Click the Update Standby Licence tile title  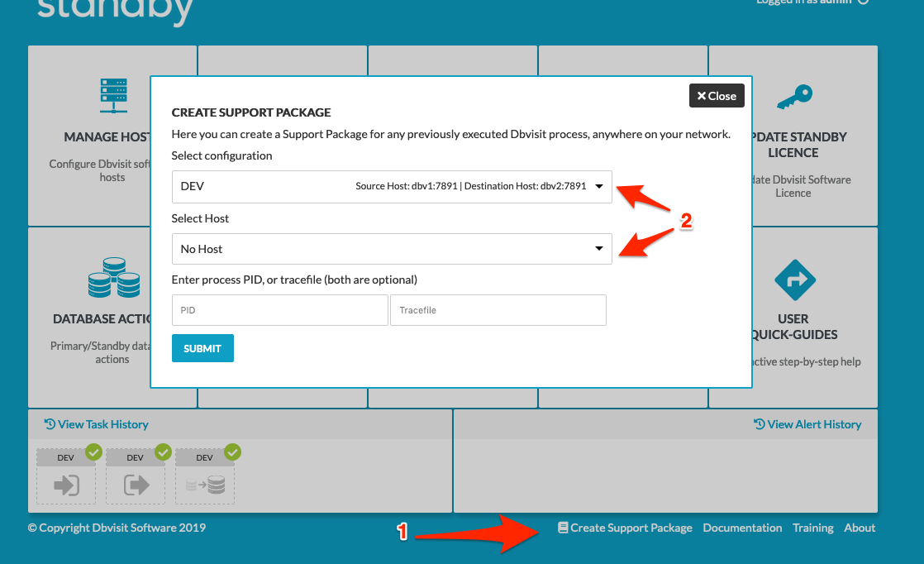click(x=800, y=145)
